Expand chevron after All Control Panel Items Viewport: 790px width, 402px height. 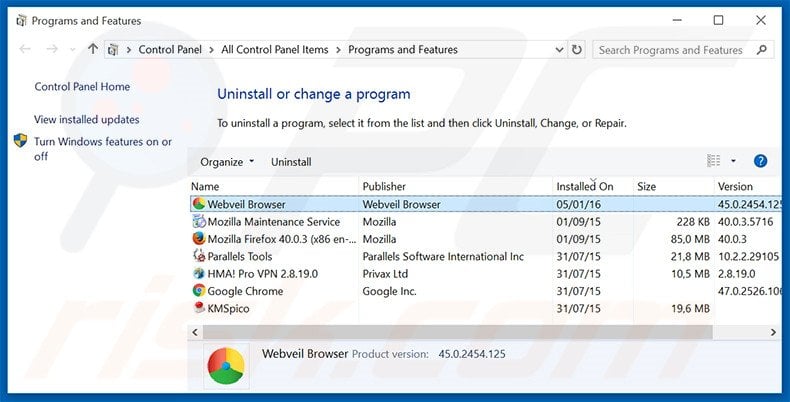[x=338, y=50]
